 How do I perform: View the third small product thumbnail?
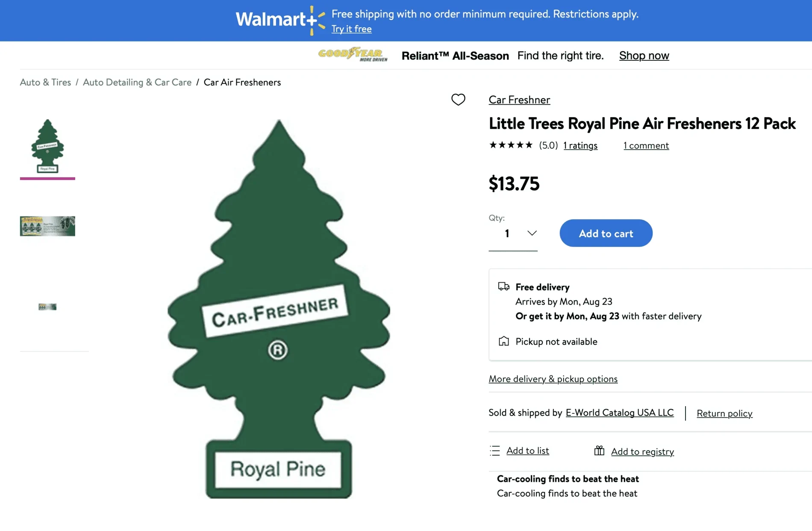[47, 307]
